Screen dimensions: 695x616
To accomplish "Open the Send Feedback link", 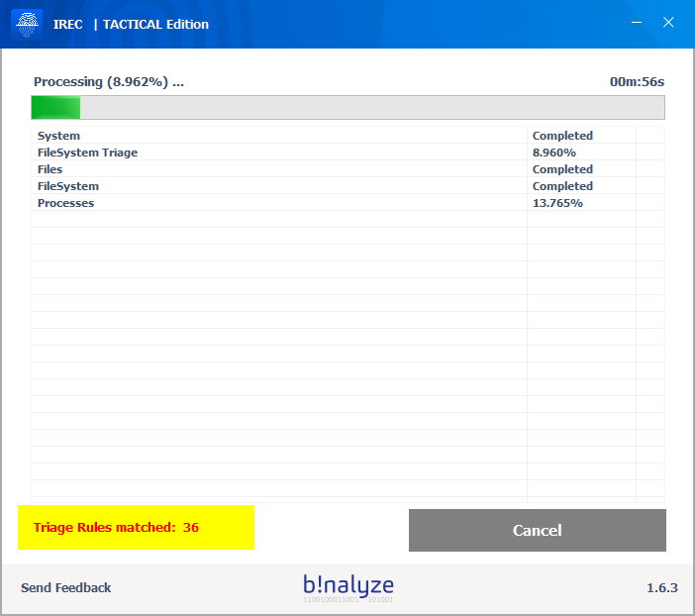I will pos(66,588).
